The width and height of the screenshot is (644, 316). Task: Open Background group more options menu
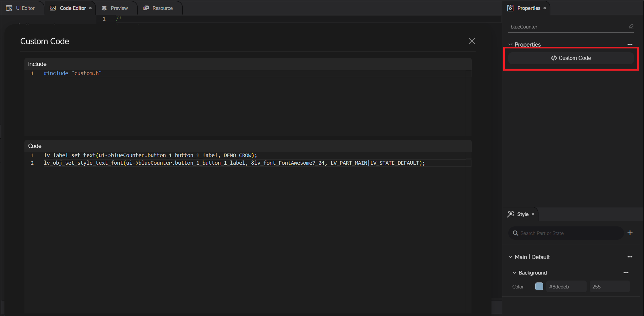[x=626, y=273]
